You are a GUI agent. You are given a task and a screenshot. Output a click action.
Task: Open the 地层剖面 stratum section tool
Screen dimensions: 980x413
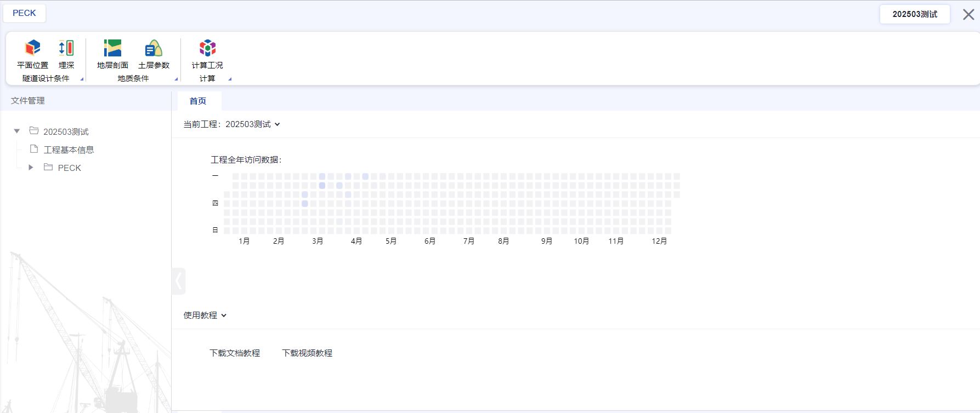click(112, 54)
